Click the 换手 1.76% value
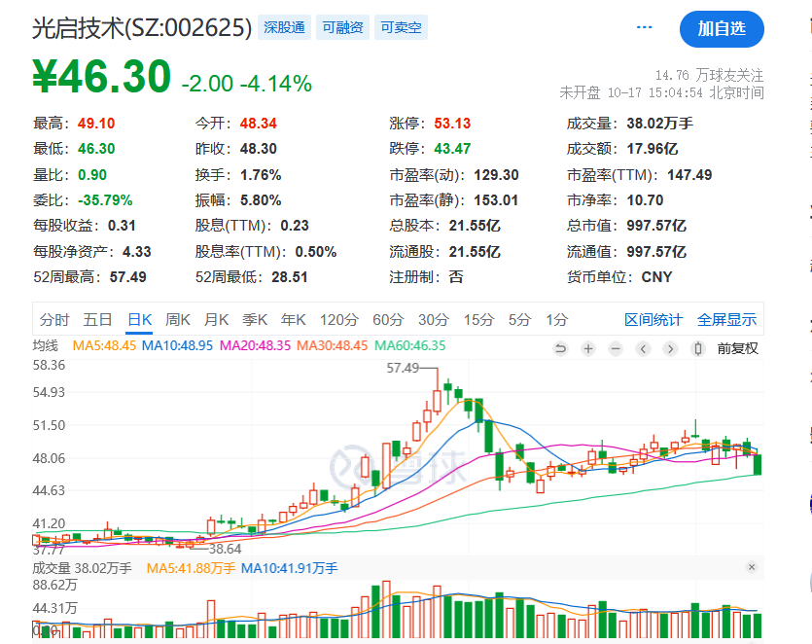812x644 pixels. (261, 174)
